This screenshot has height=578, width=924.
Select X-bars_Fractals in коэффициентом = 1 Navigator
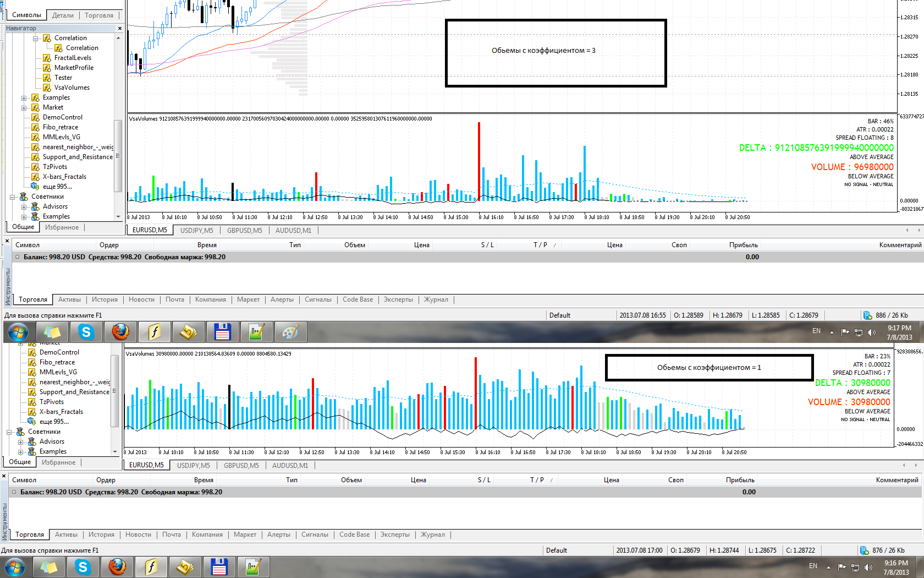[x=61, y=412]
